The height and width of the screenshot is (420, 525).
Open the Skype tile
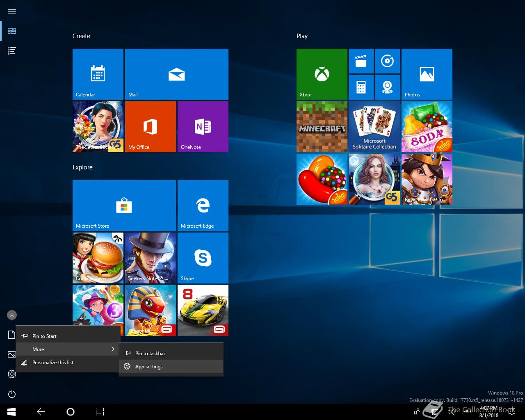pos(203,258)
